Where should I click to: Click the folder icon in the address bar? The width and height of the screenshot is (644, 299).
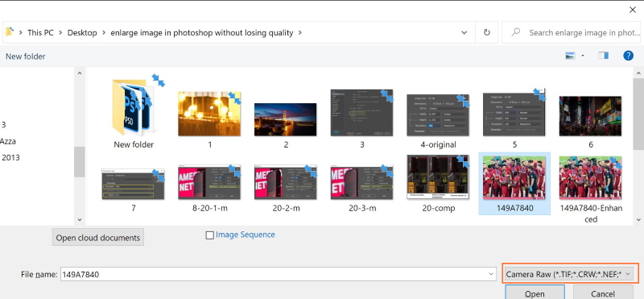(10, 31)
